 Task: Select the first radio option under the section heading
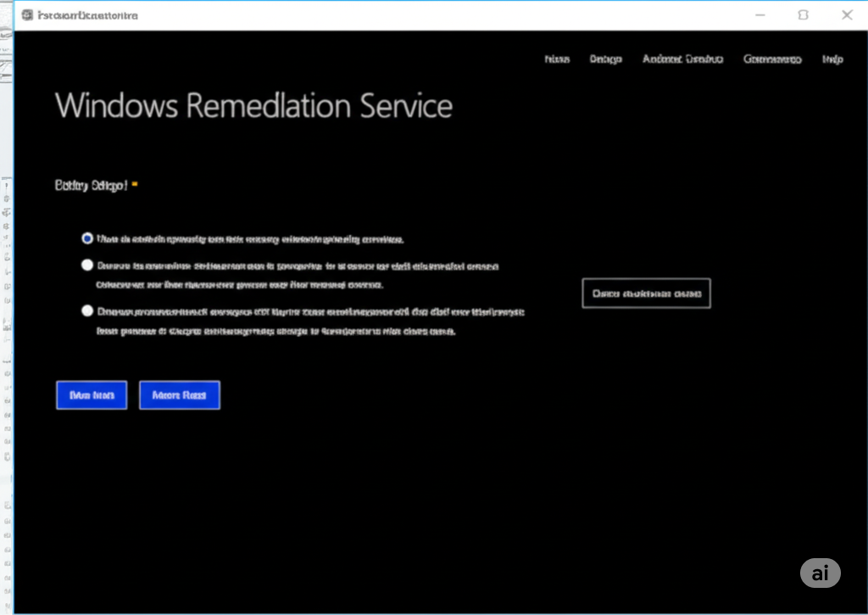[x=87, y=238]
